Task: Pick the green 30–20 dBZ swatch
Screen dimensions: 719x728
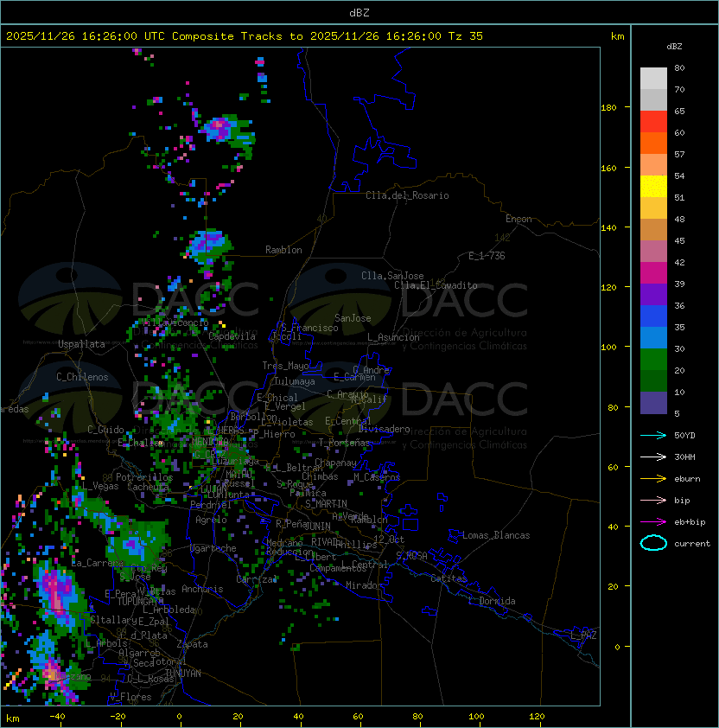Action: [x=653, y=360]
